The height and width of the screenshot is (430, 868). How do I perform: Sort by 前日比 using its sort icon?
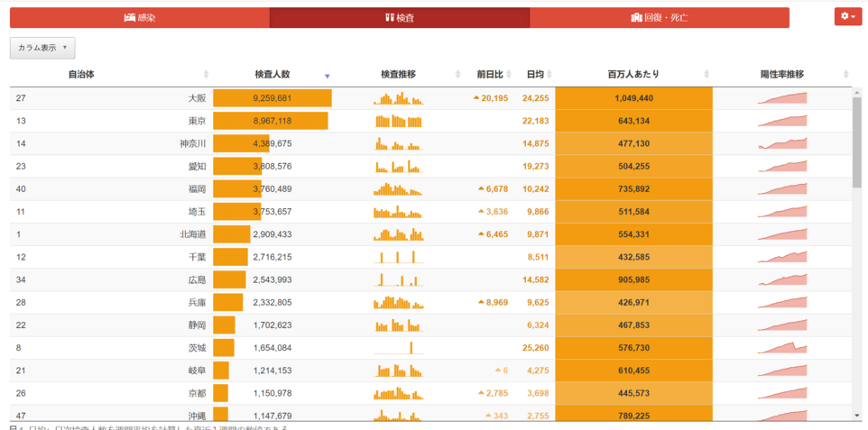512,75
